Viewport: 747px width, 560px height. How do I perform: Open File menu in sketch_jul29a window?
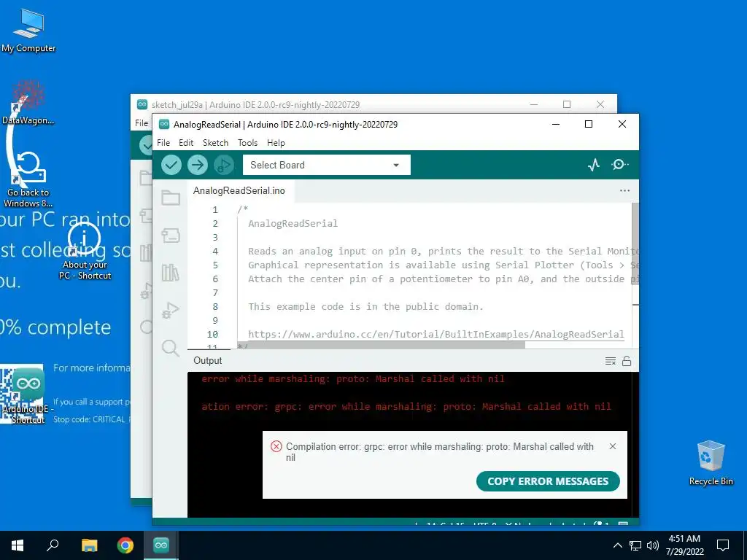[x=142, y=122]
